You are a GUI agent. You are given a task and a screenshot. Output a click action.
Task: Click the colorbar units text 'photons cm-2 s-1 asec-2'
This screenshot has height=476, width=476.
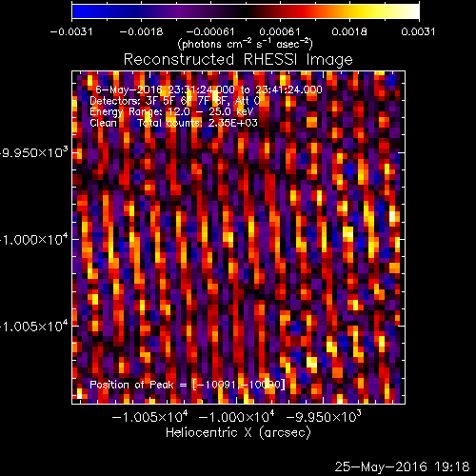click(246, 44)
